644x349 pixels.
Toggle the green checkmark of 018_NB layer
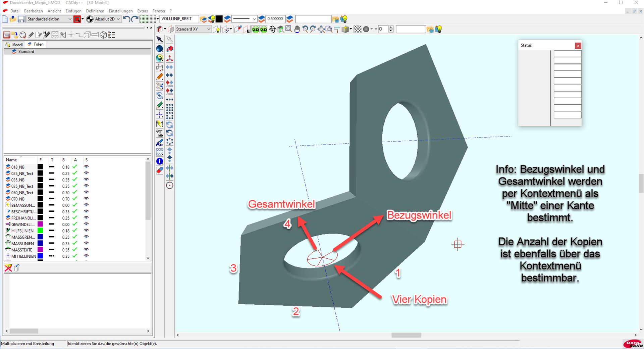click(75, 167)
